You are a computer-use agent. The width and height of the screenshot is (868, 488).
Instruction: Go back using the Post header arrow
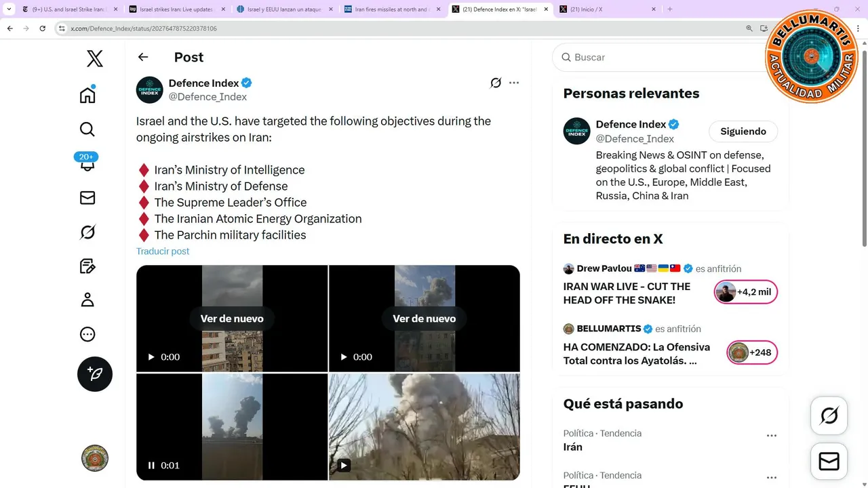[143, 58]
